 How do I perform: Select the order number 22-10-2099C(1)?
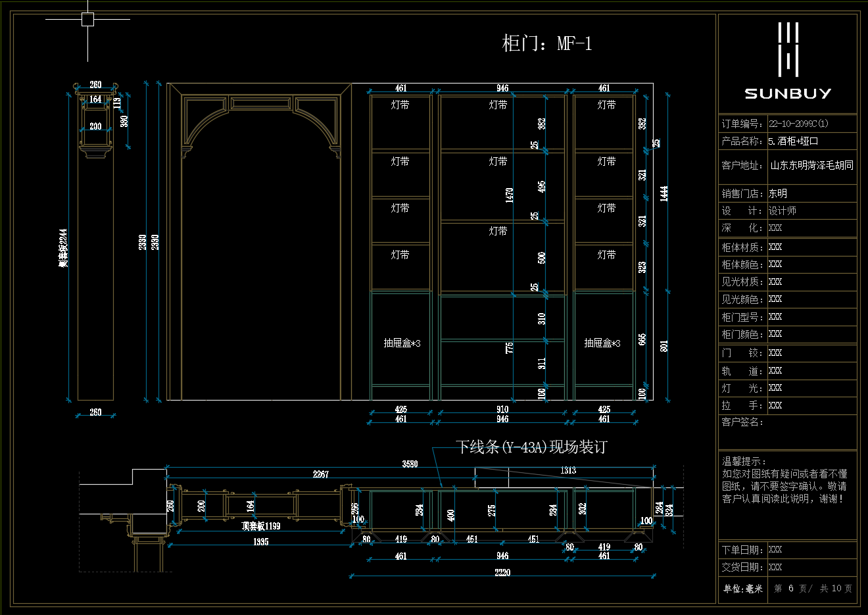point(798,124)
